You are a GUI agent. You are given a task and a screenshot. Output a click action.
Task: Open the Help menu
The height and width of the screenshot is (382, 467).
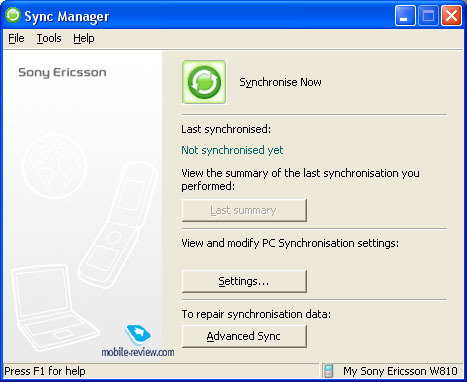(x=84, y=38)
